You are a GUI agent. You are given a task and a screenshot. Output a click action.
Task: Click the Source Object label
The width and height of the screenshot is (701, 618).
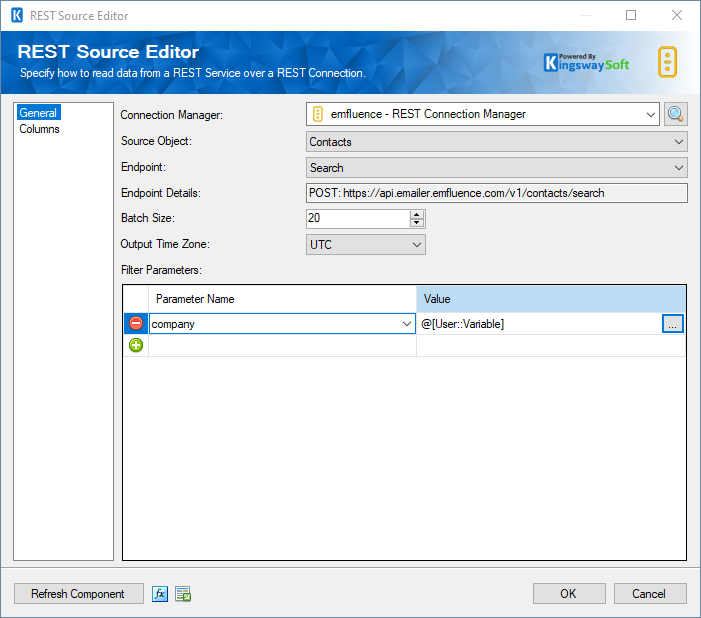(x=156, y=141)
